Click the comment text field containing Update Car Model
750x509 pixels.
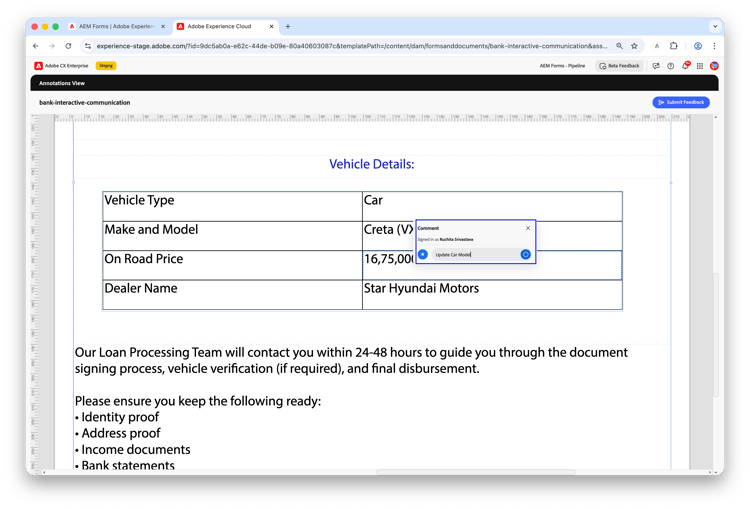474,254
